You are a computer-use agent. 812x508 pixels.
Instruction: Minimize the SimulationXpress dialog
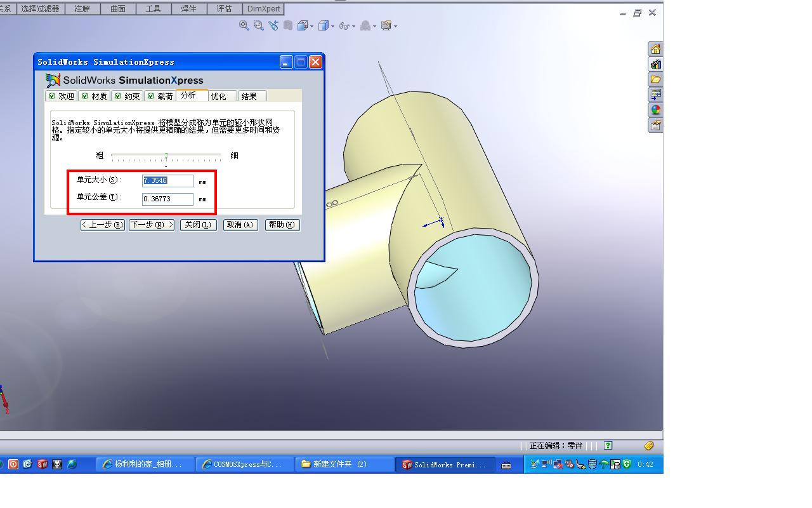286,62
